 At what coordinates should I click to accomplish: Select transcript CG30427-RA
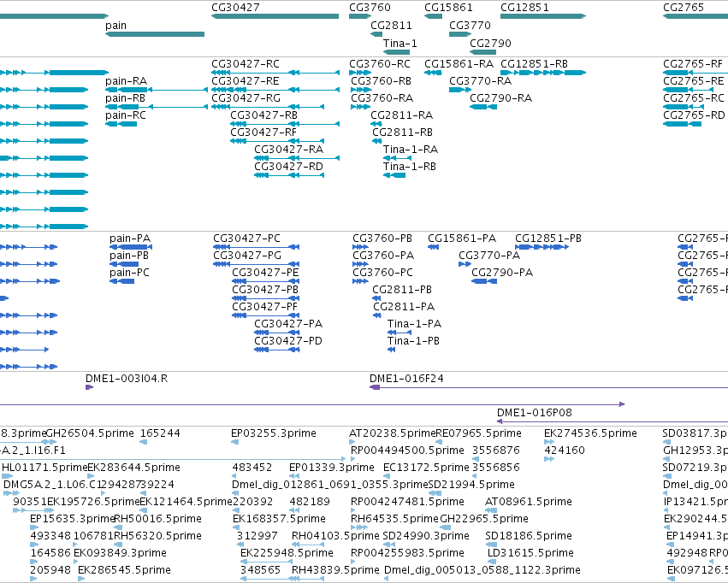pyautogui.click(x=288, y=150)
